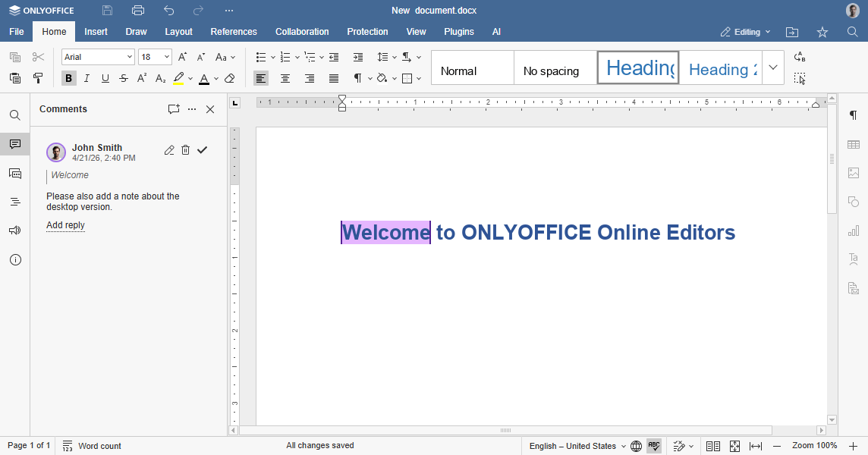Toggle nonprinting characters display
Viewport: 868px width, 455px height.
point(357,78)
